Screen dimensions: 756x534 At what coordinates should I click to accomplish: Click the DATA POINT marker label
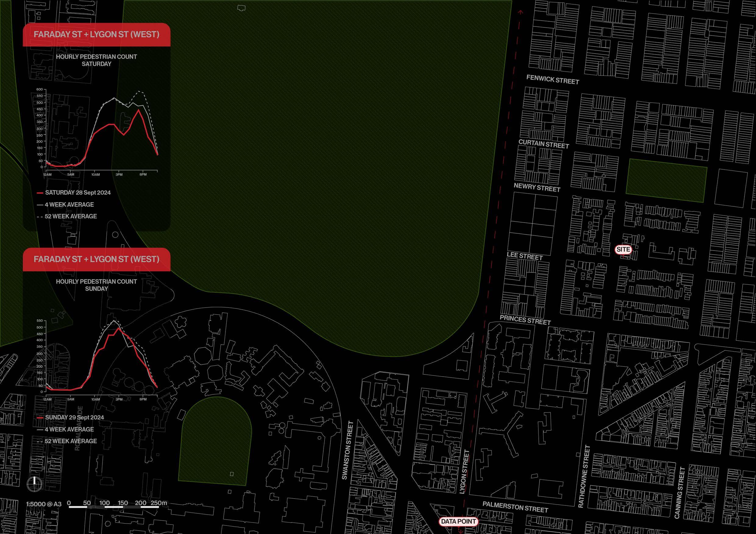[x=458, y=522]
